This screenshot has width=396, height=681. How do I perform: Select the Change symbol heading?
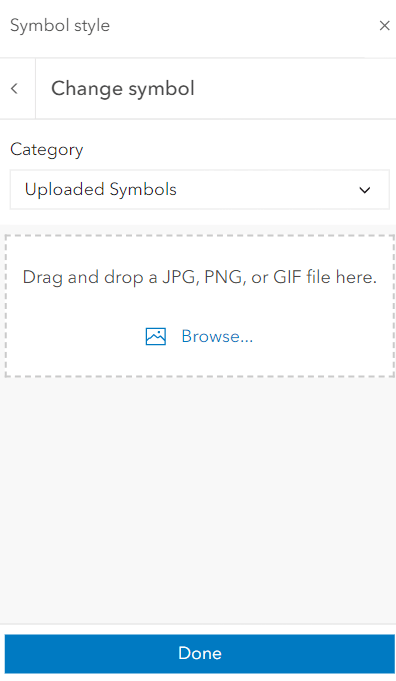click(123, 89)
